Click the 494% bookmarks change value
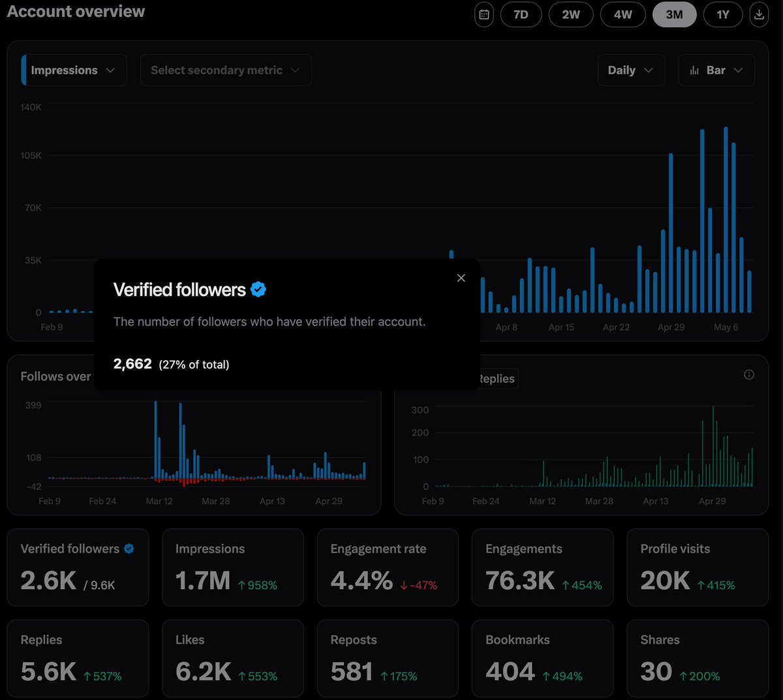The width and height of the screenshot is (783, 700). tap(562, 677)
